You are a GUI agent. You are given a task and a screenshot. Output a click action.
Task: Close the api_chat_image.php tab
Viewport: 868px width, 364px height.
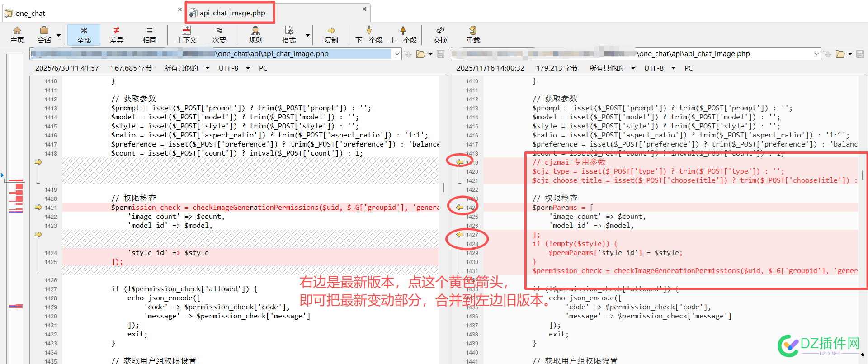[x=364, y=9]
